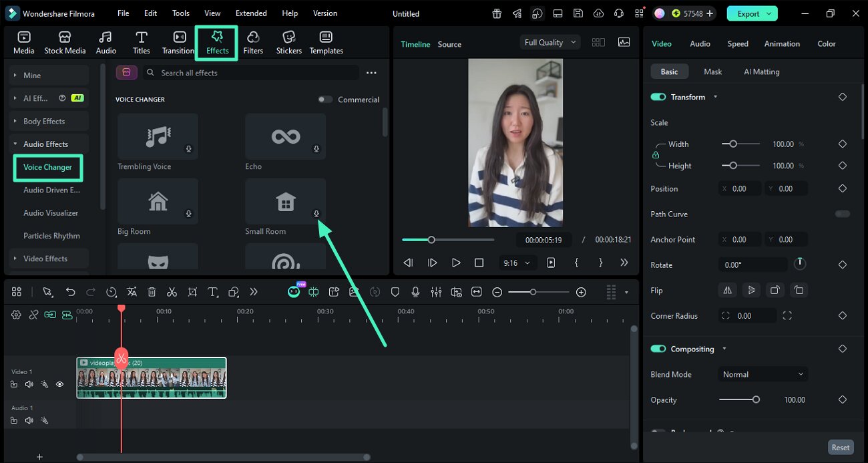Image resolution: width=868 pixels, height=463 pixels.
Task: Collapse the Transform section arrow
Action: point(715,97)
